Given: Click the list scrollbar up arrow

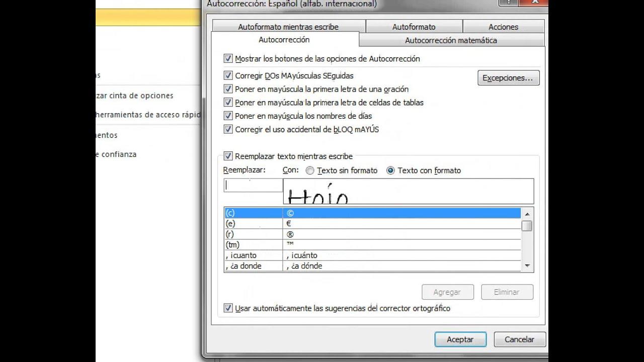Looking at the screenshot, I should pos(527,213).
